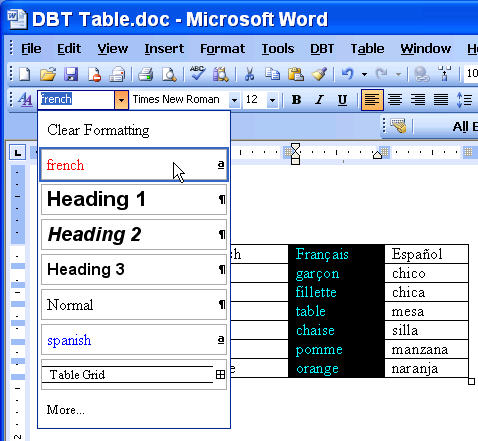The height and width of the screenshot is (441, 478).
Task: Click the Permission restricted-access icon
Action: point(94,74)
